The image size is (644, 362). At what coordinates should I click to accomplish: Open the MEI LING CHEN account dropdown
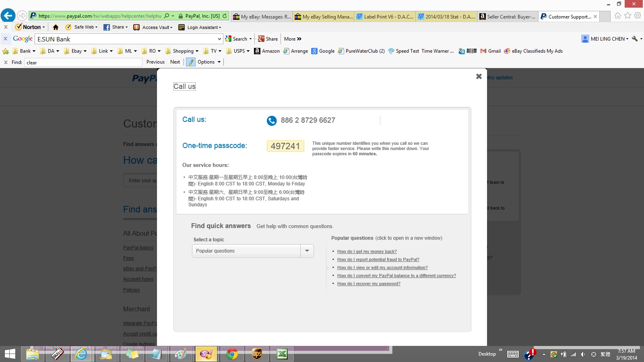[x=605, y=39]
